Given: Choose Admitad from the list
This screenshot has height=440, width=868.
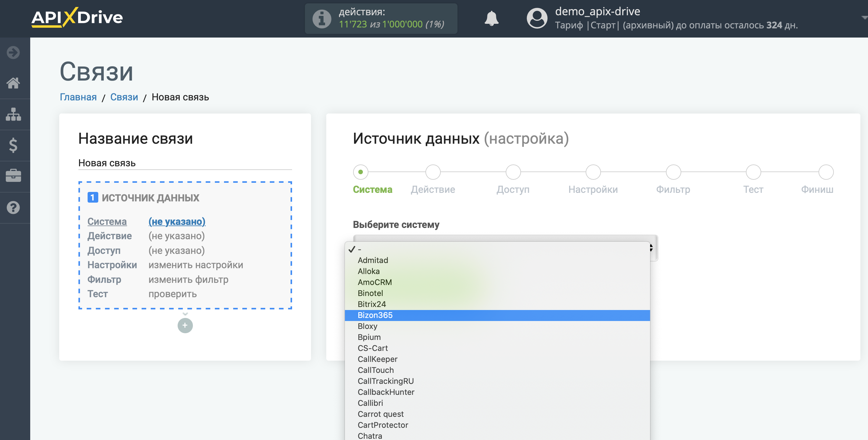Looking at the screenshot, I should point(497,260).
